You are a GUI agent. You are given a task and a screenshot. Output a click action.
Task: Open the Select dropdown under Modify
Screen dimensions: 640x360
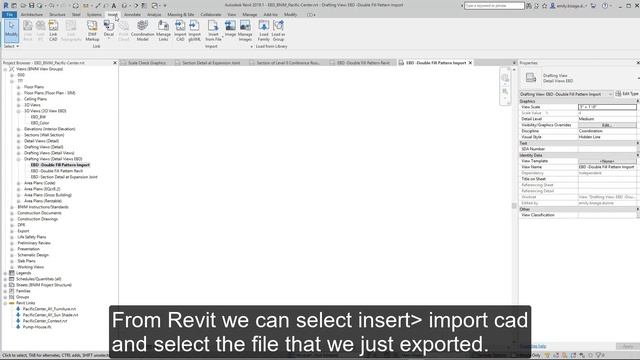tap(11, 47)
